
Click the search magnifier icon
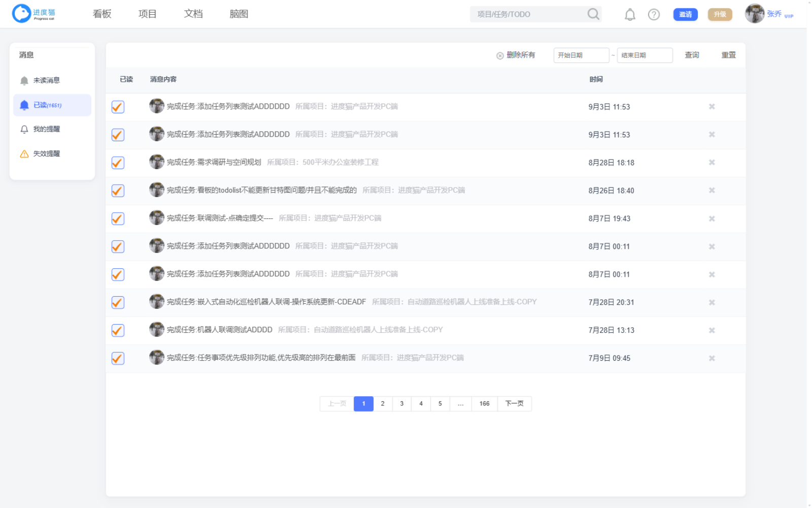593,14
